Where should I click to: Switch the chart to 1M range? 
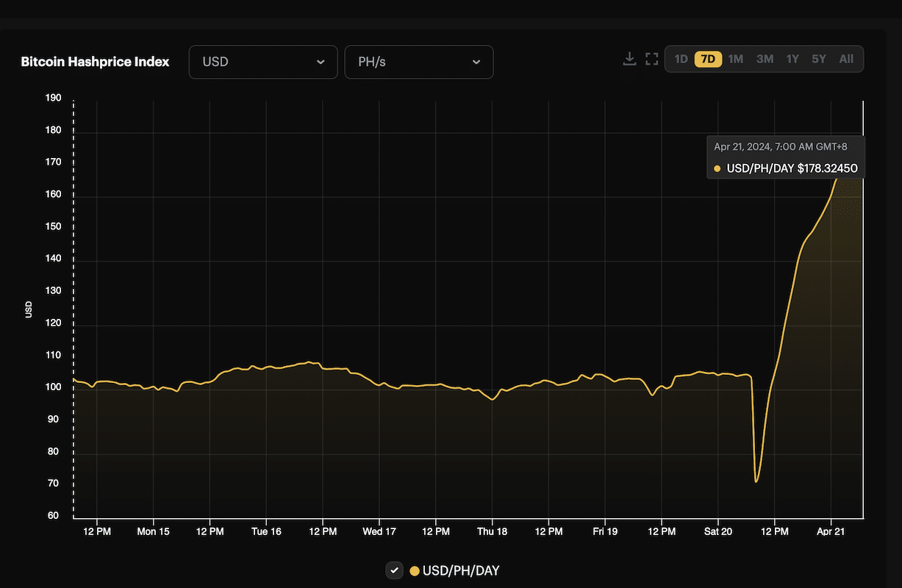point(736,59)
